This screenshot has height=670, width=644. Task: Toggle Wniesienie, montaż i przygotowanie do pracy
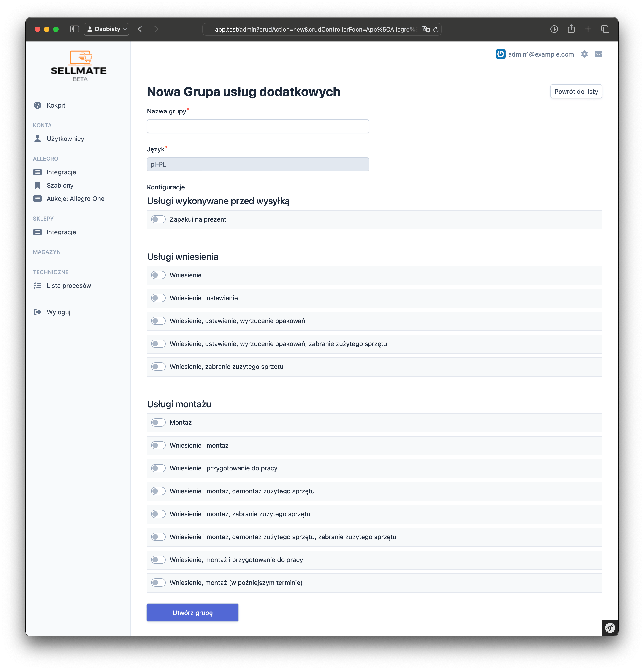click(x=158, y=560)
